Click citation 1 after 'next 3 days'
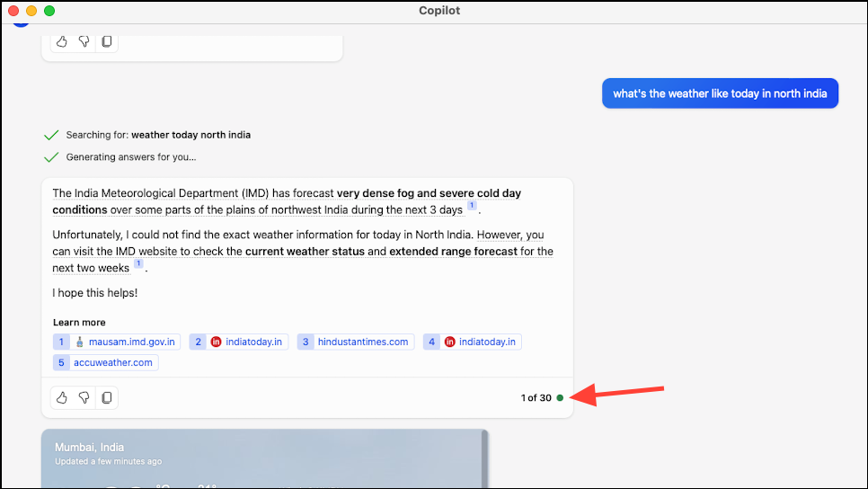 [x=472, y=206]
